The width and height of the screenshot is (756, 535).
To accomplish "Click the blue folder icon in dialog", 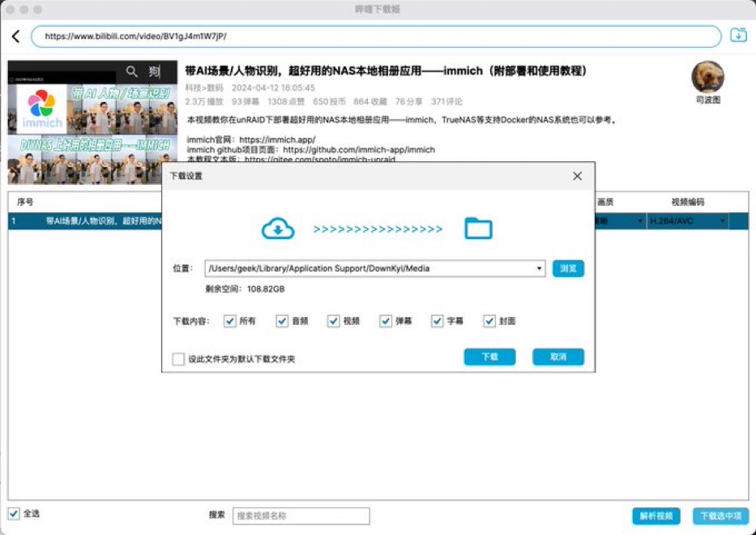I will click(x=478, y=229).
